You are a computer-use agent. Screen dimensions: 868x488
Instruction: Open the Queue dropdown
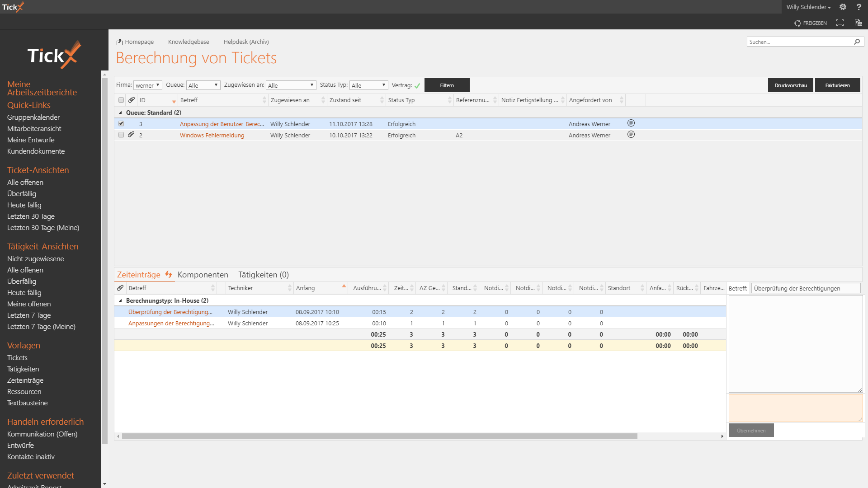pyautogui.click(x=203, y=85)
